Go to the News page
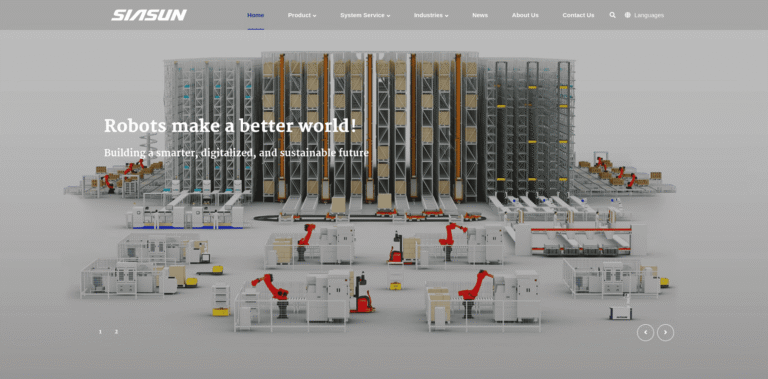768x379 pixels. point(480,15)
